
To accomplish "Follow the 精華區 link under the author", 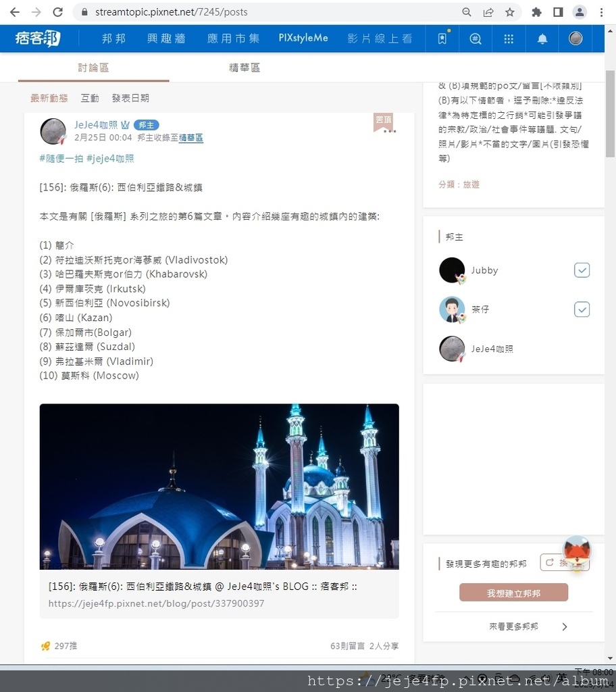I will (190, 138).
